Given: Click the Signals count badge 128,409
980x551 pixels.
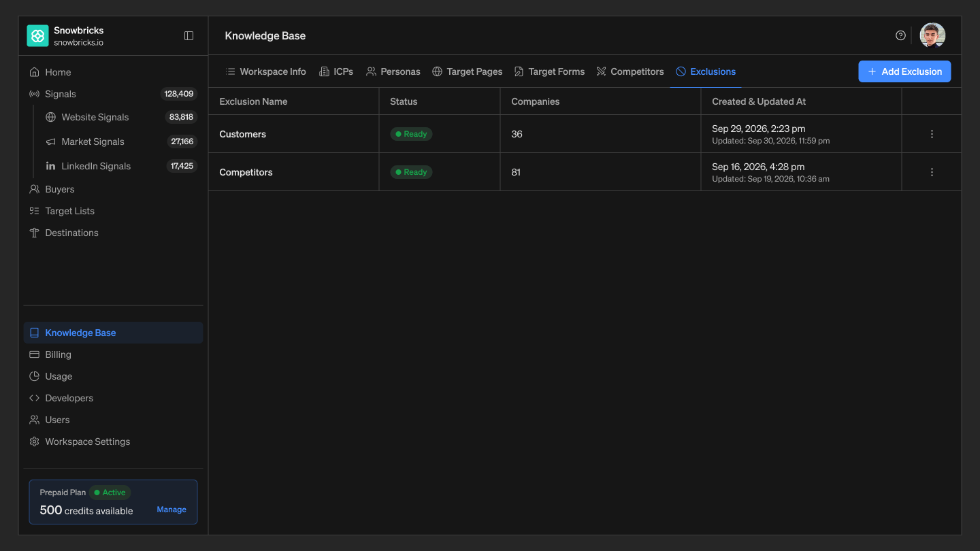Looking at the screenshot, I should [x=179, y=94].
